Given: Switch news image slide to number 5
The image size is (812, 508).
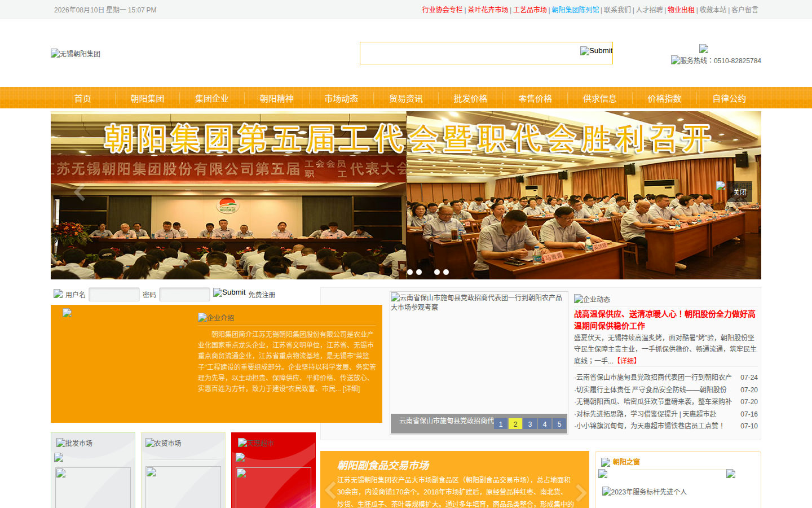Looking at the screenshot, I should tap(559, 424).
